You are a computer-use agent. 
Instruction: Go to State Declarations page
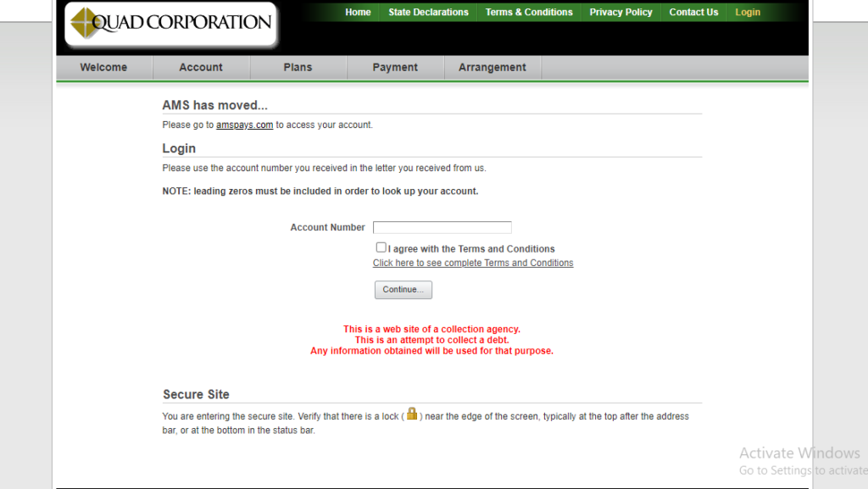pos(428,12)
